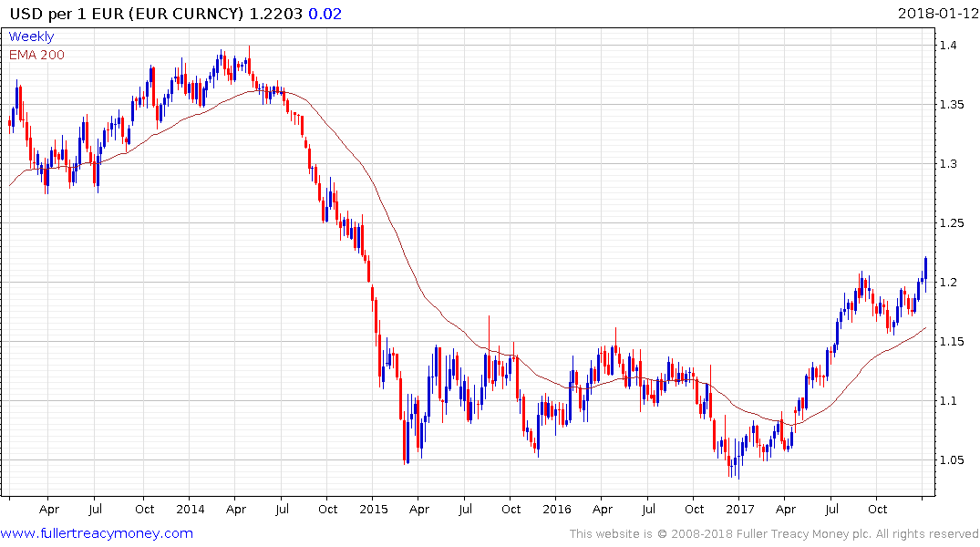Click the 'Weekly' legend label
The width and height of the screenshot is (980, 547).
[31, 36]
